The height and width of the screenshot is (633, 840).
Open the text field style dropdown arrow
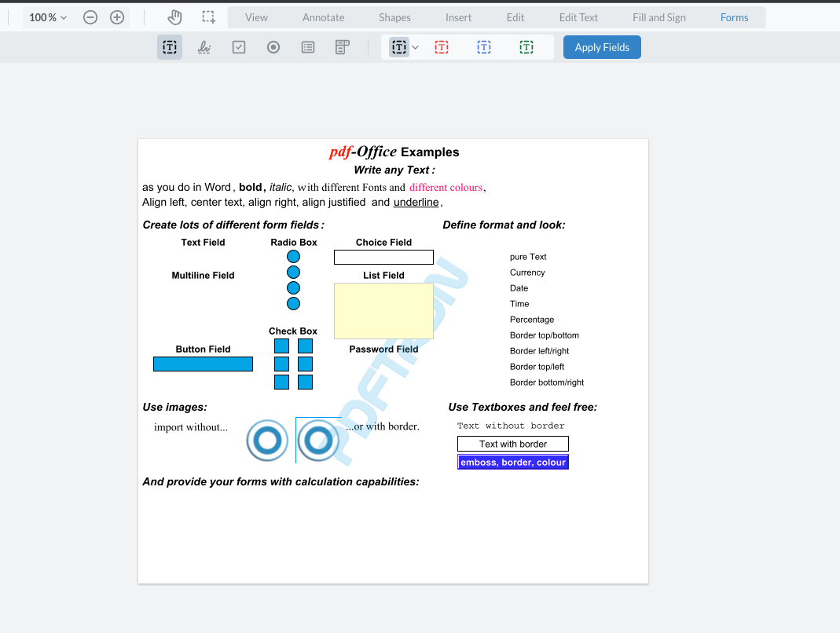tap(415, 47)
